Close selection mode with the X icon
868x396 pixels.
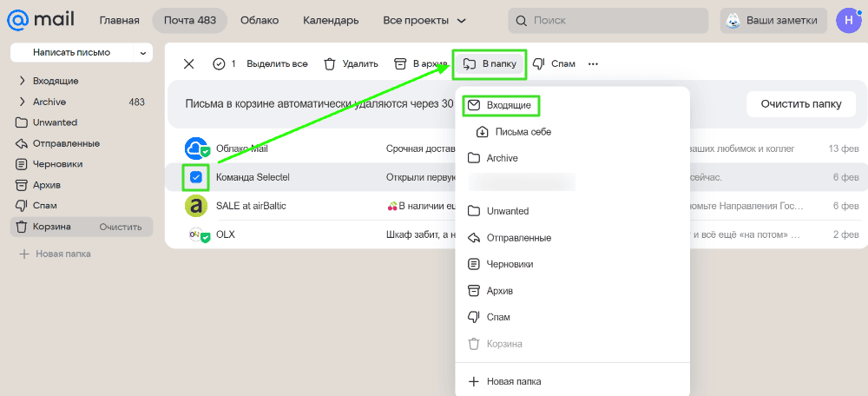[188, 63]
